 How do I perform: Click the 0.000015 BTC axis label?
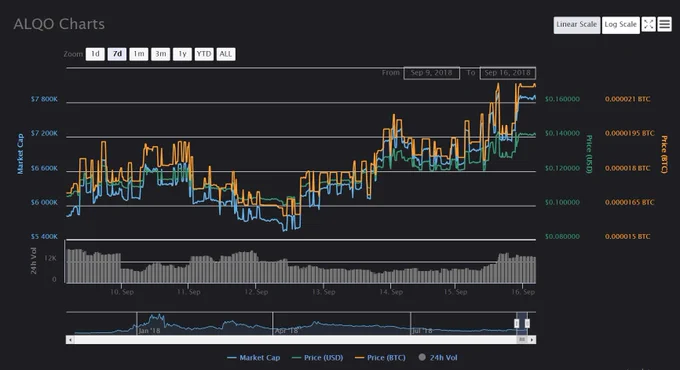coord(628,236)
